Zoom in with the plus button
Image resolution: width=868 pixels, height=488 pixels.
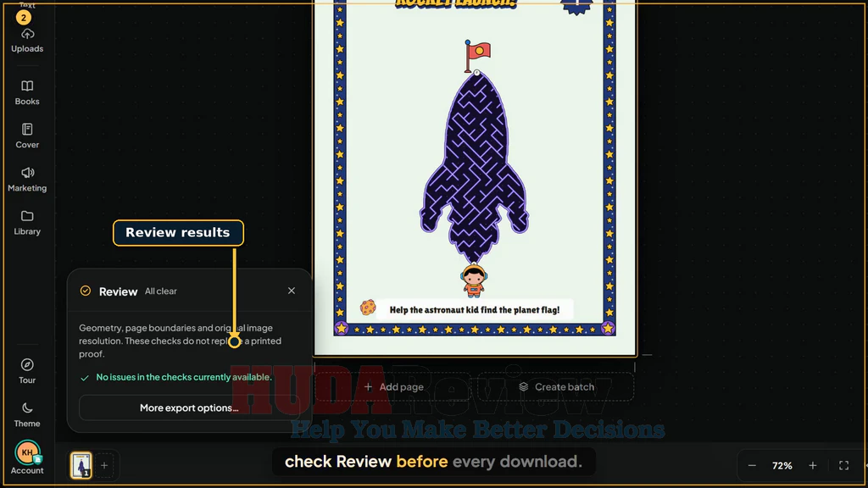click(813, 466)
